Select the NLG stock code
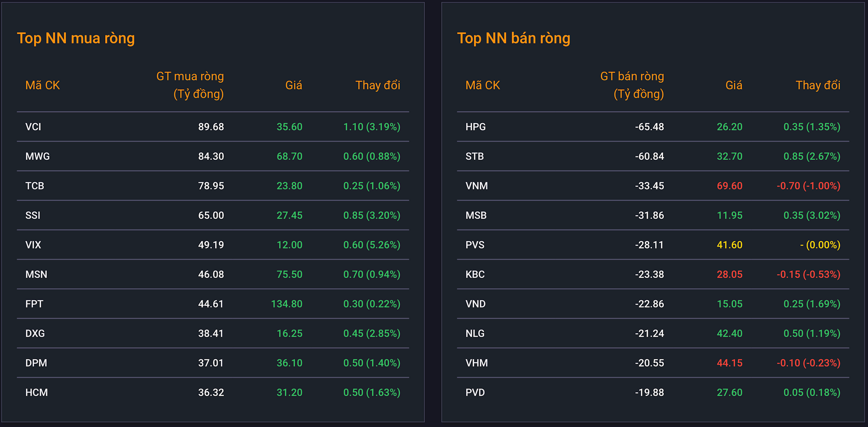868x427 pixels. pos(475,333)
